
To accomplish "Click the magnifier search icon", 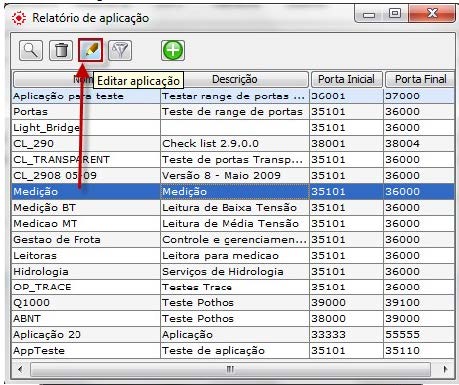I will (31, 51).
